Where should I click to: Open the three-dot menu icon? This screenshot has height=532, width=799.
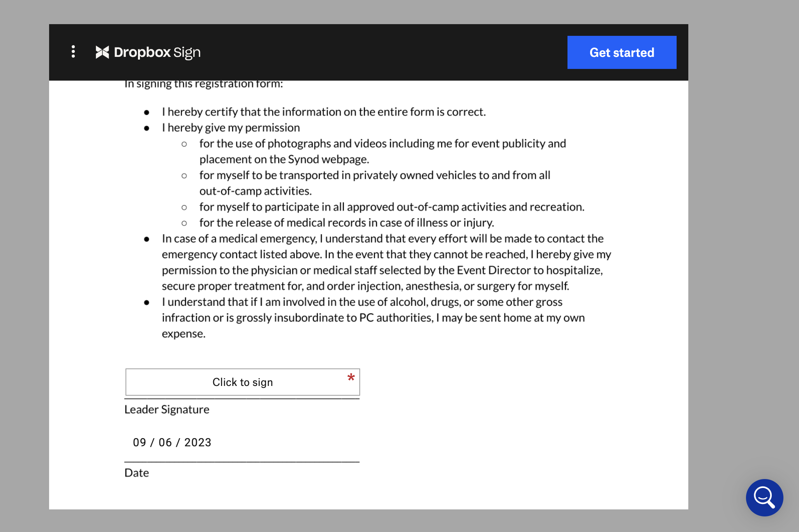tap(73, 52)
